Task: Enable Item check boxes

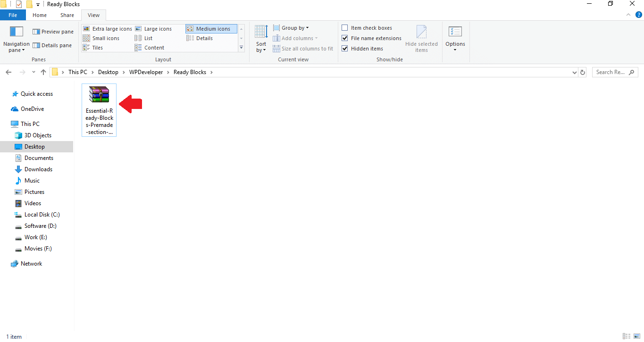Action: point(367,28)
